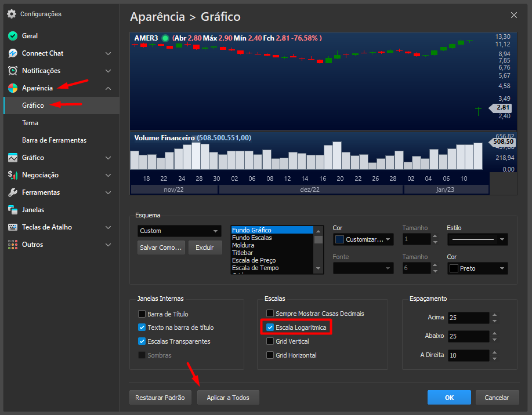The image size is (532, 415).
Task: Expand the Outros section chevron
Action: pyautogui.click(x=108, y=245)
